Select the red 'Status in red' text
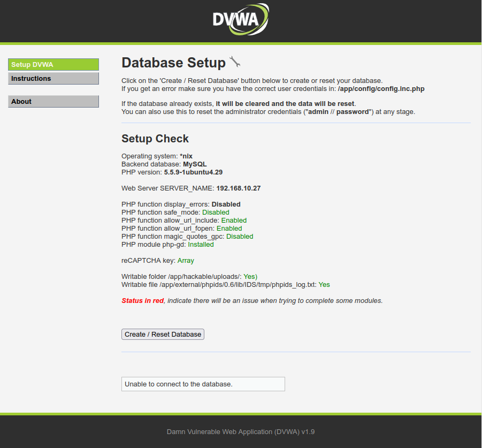 [x=143, y=301]
